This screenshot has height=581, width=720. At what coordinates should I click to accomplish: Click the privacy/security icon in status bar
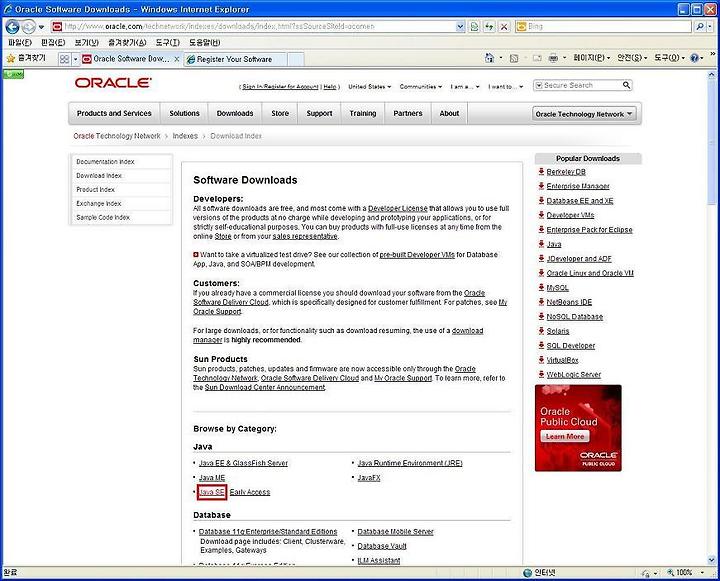click(x=646, y=573)
